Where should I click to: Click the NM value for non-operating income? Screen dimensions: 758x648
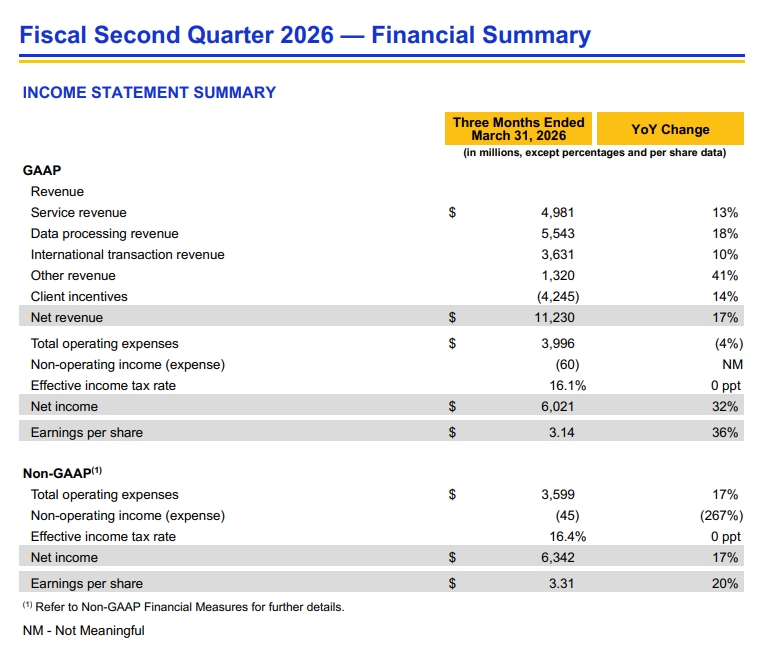(x=729, y=364)
